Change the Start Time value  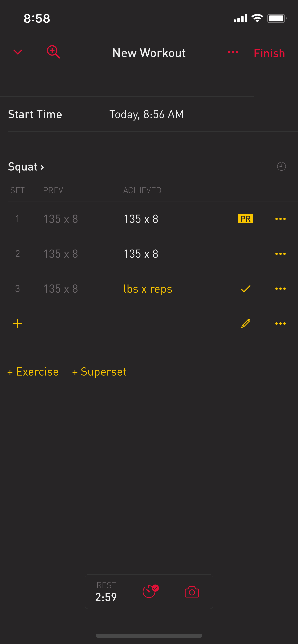coord(146,114)
